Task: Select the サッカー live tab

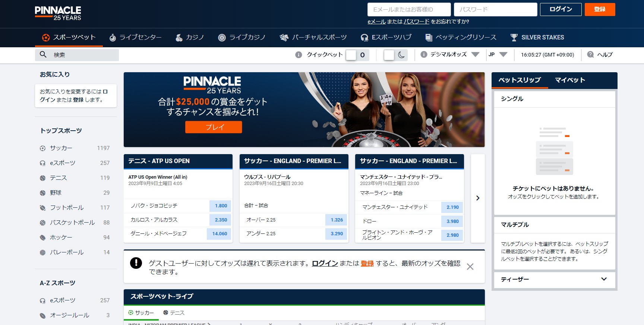Action: pyautogui.click(x=141, y=313)
